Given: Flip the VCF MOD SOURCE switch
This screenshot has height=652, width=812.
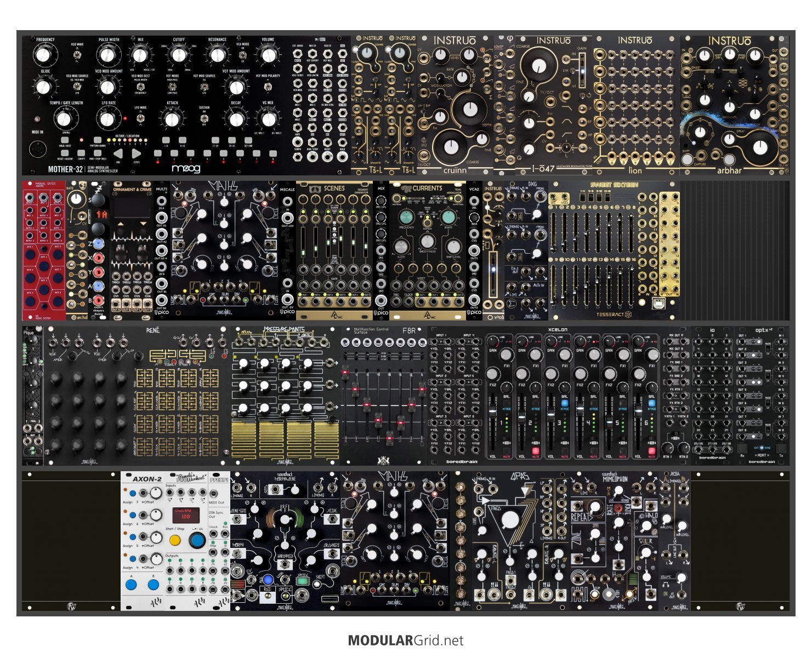Looking at the screenshot, I should click(x=204, y=86).
